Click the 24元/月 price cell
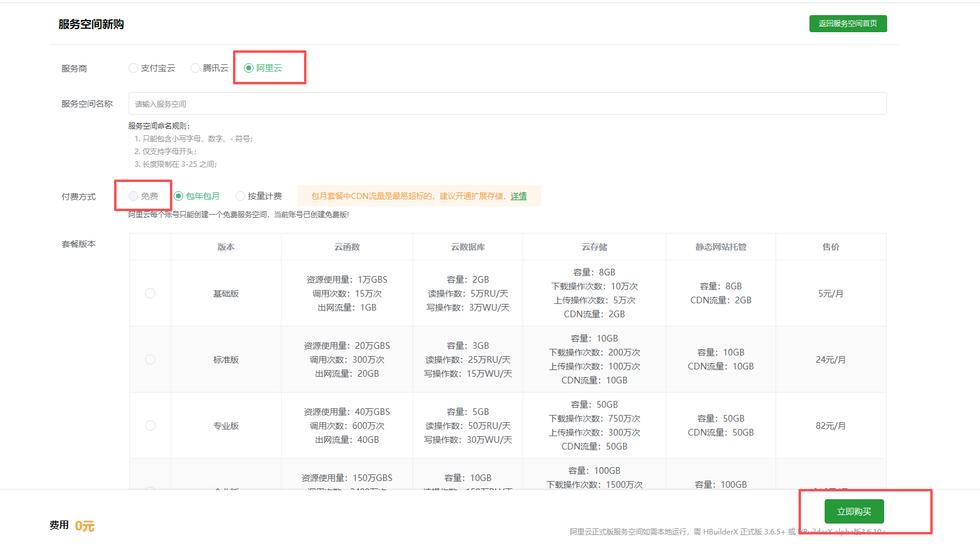980x549 pixels. tap(830, 360)
